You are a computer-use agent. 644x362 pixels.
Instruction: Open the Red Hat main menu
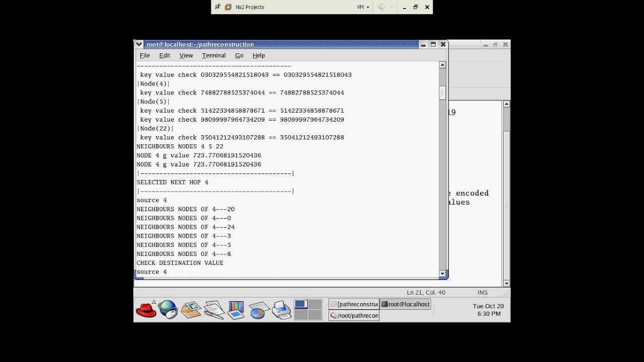pos(146,309)
